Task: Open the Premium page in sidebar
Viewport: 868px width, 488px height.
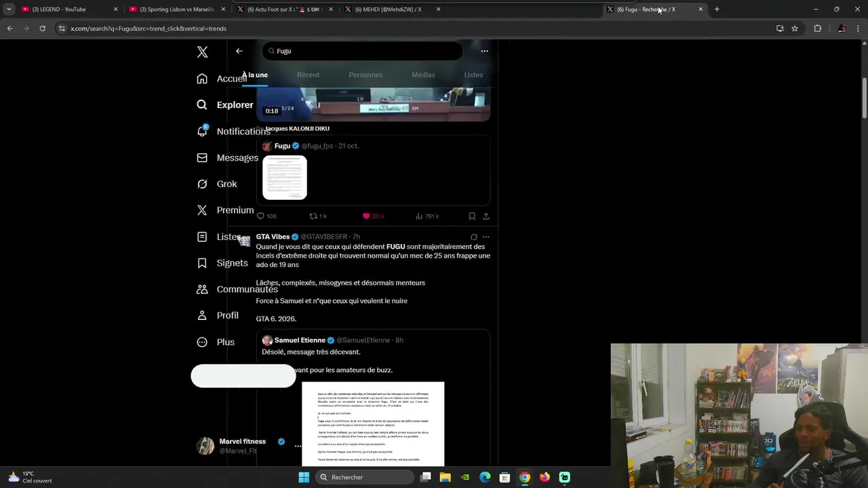Action: [224, 210]
